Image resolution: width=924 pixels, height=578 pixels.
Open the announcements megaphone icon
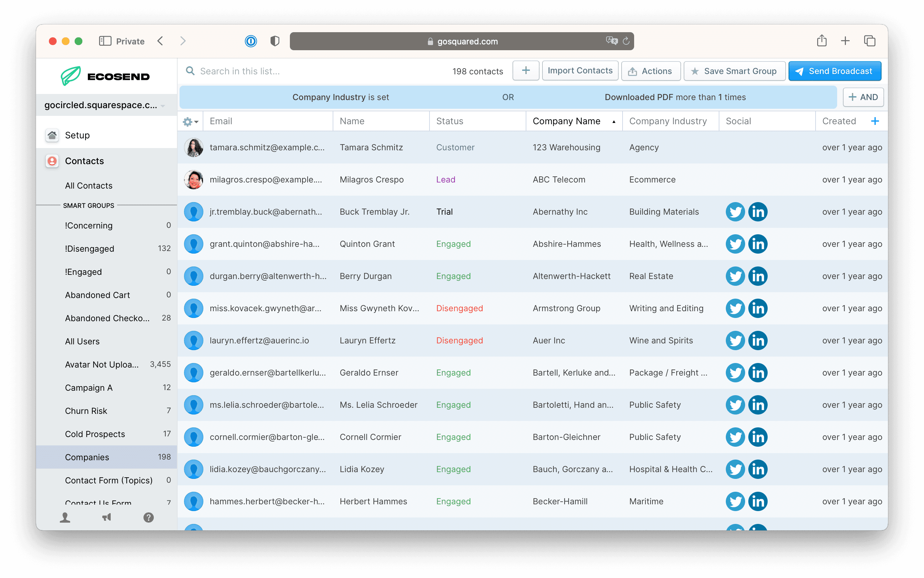coord(106,517)
